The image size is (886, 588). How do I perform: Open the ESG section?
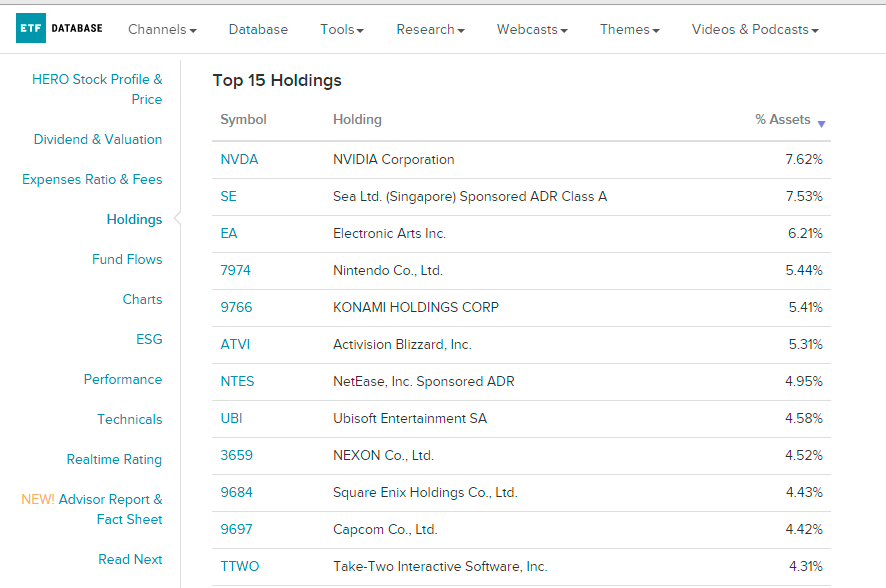point(149,339)
